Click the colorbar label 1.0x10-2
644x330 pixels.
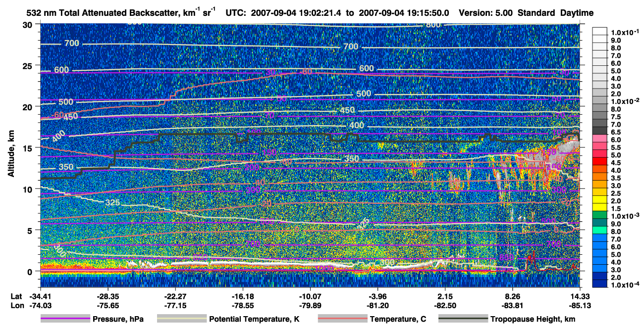point(626,101)
